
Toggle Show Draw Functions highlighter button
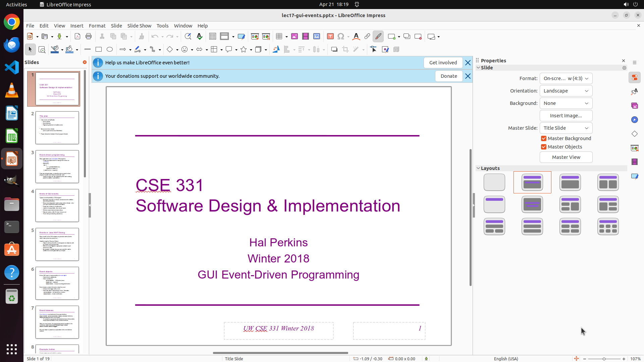point(378,37)
